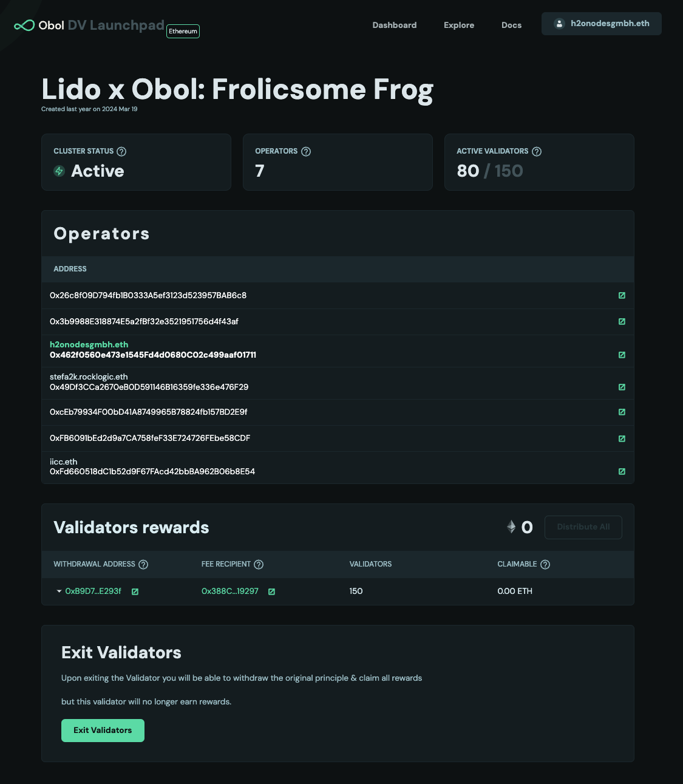
Task: Expand withdrawal address 0xB9D7 row arrow
Action: point(59,591)
